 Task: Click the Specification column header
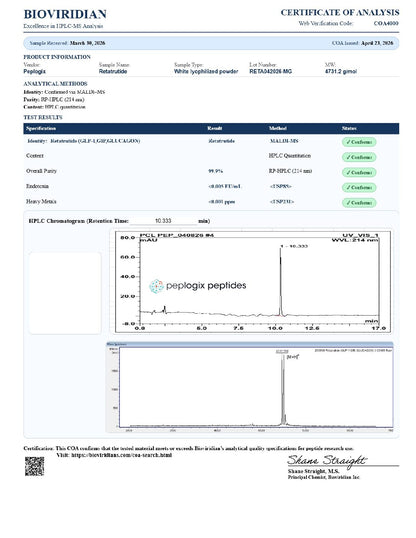point(41,128)
